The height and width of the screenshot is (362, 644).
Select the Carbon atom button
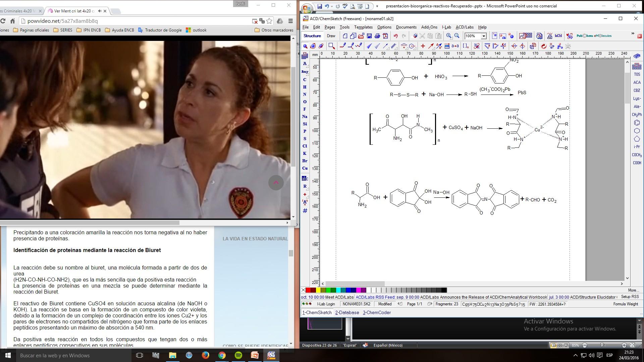pyautogui.click(x=305, y=80)
